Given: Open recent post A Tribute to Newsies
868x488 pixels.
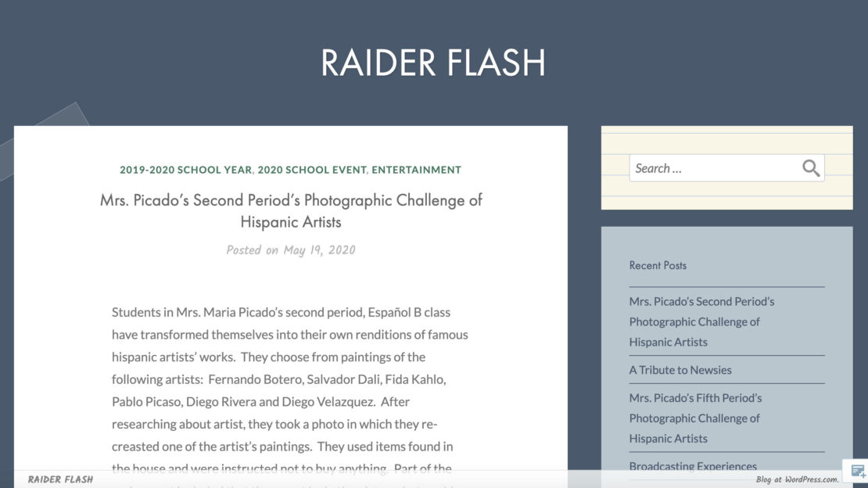Looking at the screenshot, I should [x=680, y=370].
